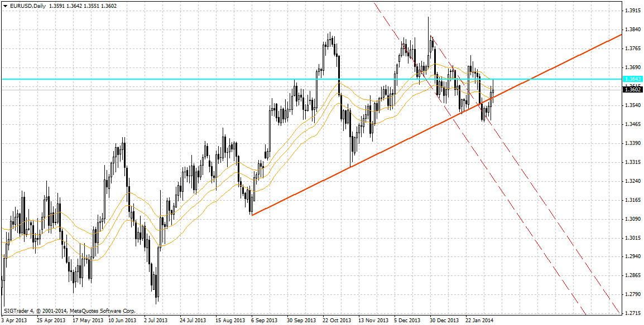The height and width of the screenshot is (325, 644).
Task: Click the cyan 1.3643 price label
Action: (x=632, y=79)
